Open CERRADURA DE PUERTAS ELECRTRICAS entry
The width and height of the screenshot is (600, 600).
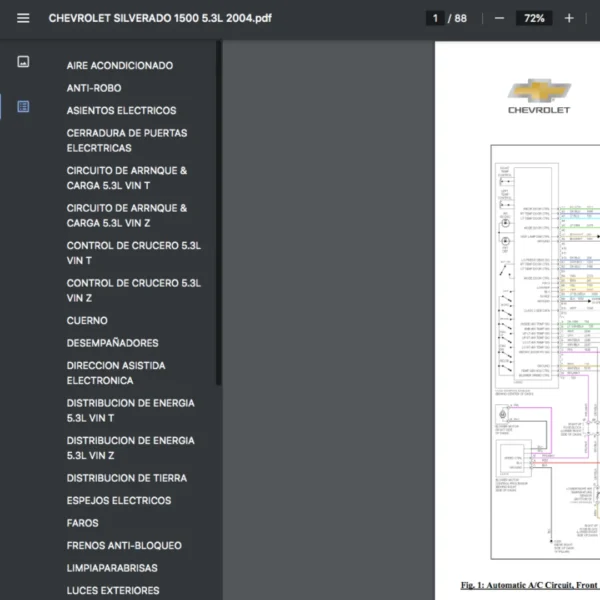(127, 140)
